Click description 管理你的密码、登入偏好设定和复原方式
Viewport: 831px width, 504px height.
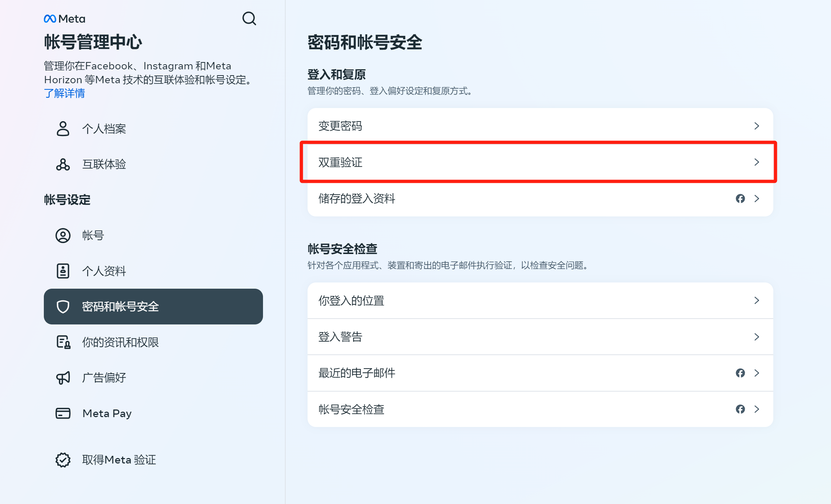click(x=390, y=91)
